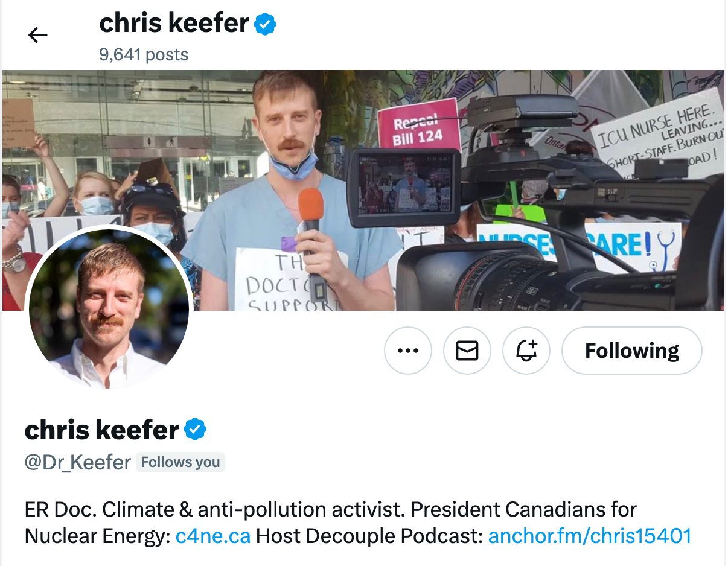Image resolution: width=728 pixels, height=566 pixels.
Task: Toggle post notifications with the bell icon
Action: click(526, 351)
